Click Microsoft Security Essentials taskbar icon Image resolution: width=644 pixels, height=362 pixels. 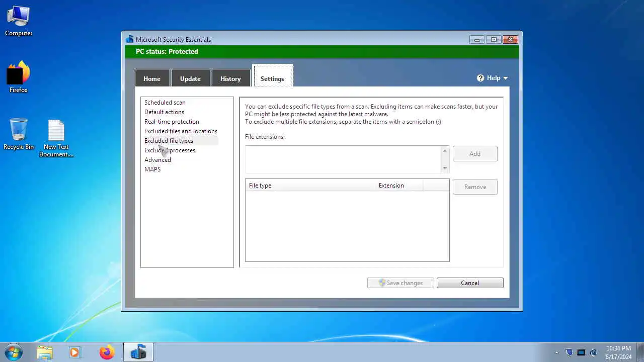tap(138, 352)
